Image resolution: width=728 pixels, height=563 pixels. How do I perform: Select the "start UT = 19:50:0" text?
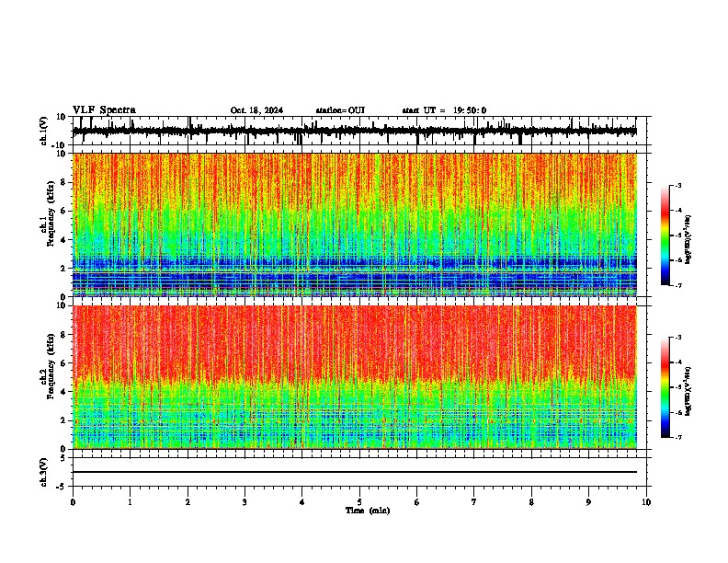444,110
